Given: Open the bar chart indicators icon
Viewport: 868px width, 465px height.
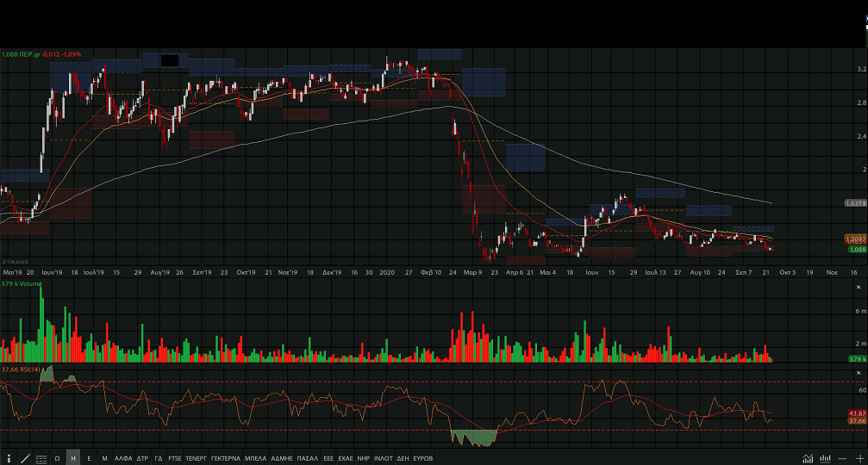Looking at the screenshot, I should tap(826, 458).
